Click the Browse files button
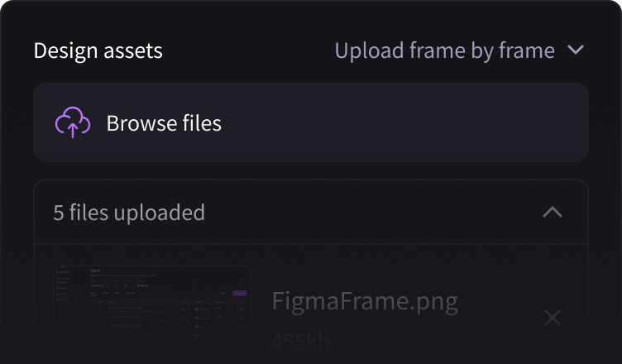 coord(311,122)
